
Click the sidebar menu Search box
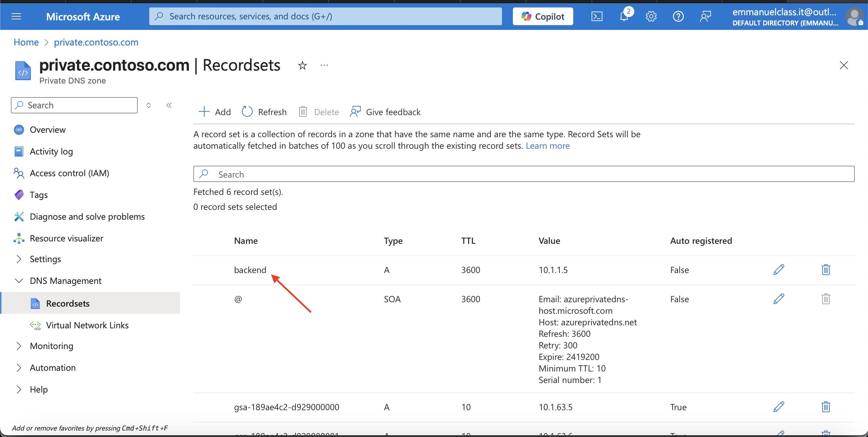click(74, 105)
